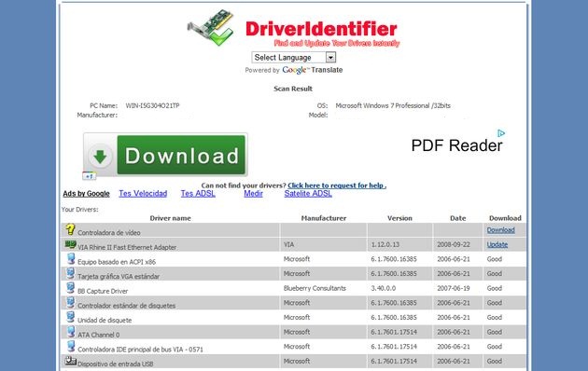
Task: Click the 'Your Drivers:' label
Action: [x=80, y=210]
